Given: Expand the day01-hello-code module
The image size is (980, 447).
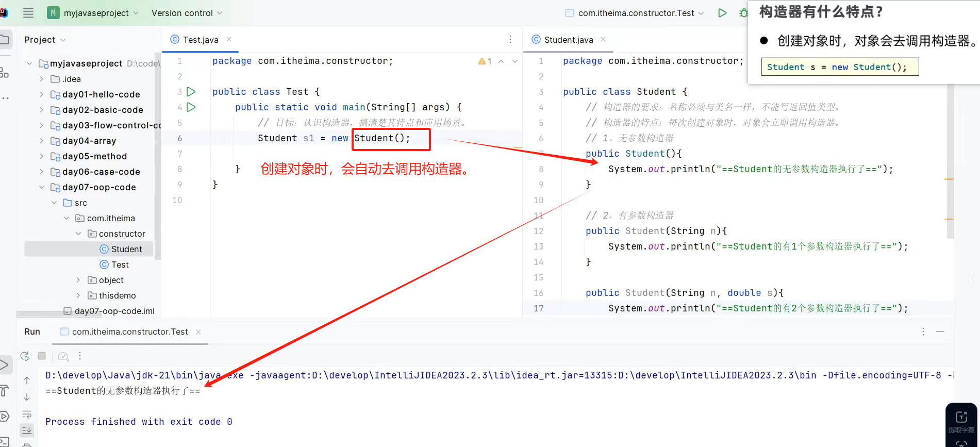Looking at the screenshot, I should click(x=42, y=94).
